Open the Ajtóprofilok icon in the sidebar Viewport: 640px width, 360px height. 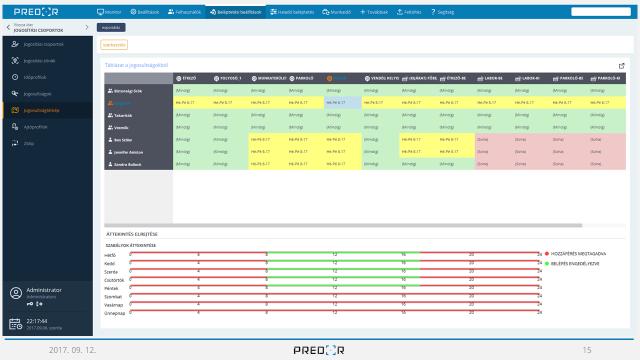[15, 127]
